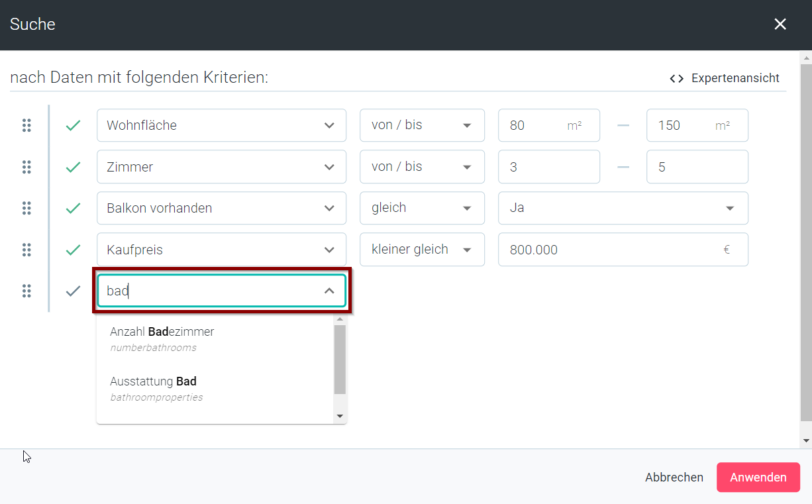Click suggestion list scroll-down arrow

(340, 417)
